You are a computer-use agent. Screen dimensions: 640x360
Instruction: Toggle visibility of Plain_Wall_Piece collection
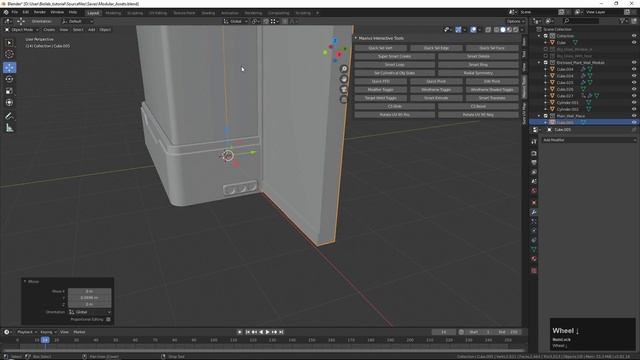click(x=634, y=116)
